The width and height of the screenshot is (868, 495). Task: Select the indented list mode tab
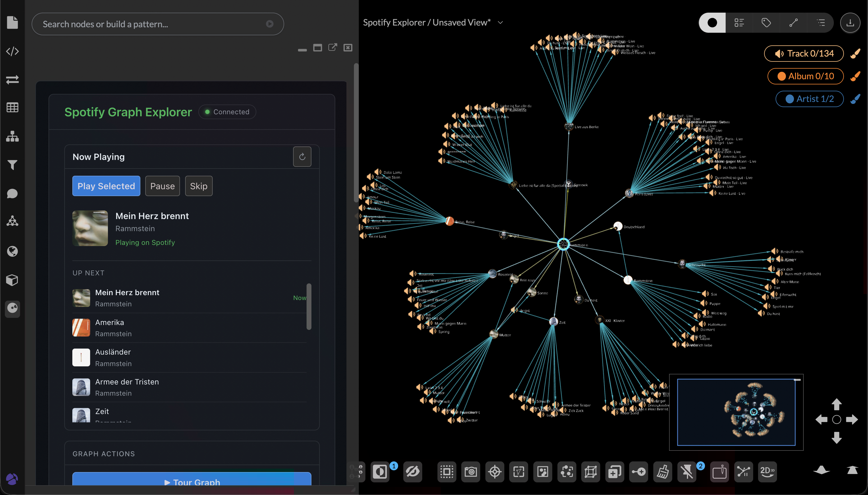[820, 23]
